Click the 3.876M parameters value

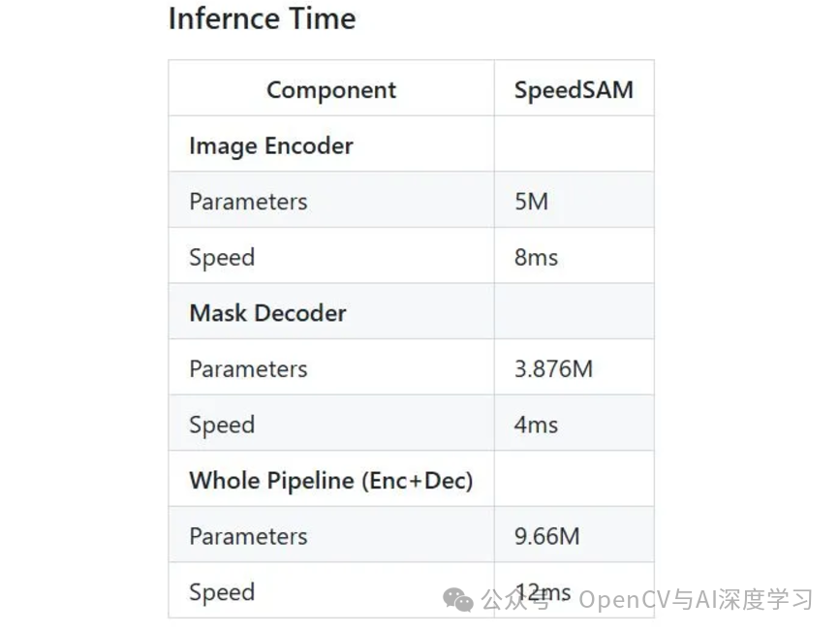pyautogui.click(x=553, y=369)
